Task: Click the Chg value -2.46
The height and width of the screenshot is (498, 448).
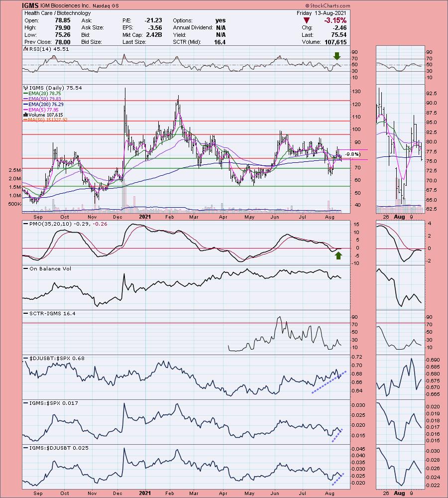Action: [x=339, y=27]
